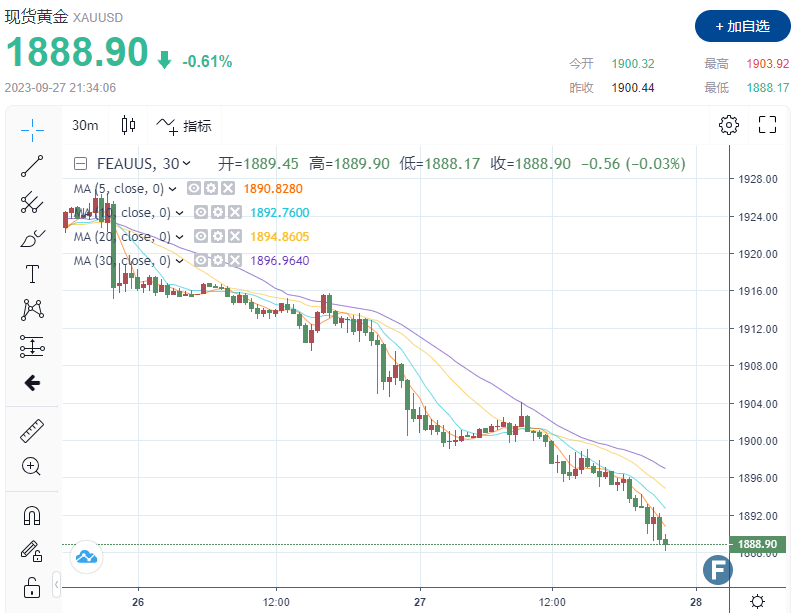Activate the text annotation tool
This screenshot has width=794, height=613.
(32, 274)
